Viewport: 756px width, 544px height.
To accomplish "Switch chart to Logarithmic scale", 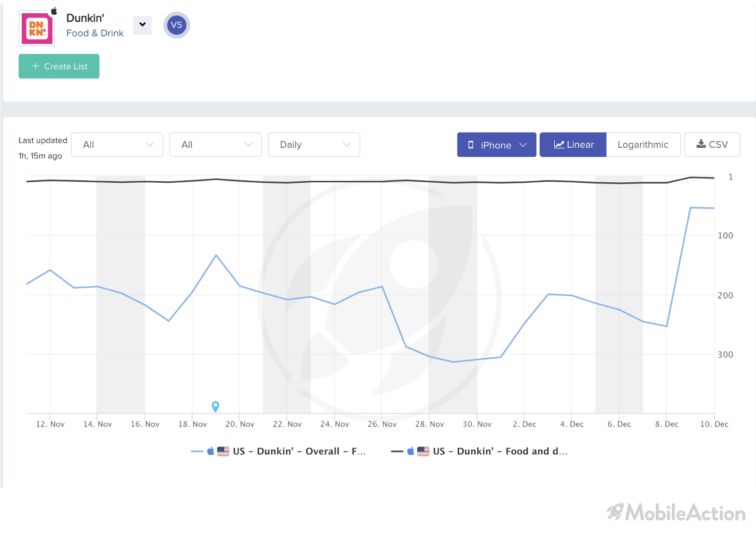I will click(x=643, y=144).
